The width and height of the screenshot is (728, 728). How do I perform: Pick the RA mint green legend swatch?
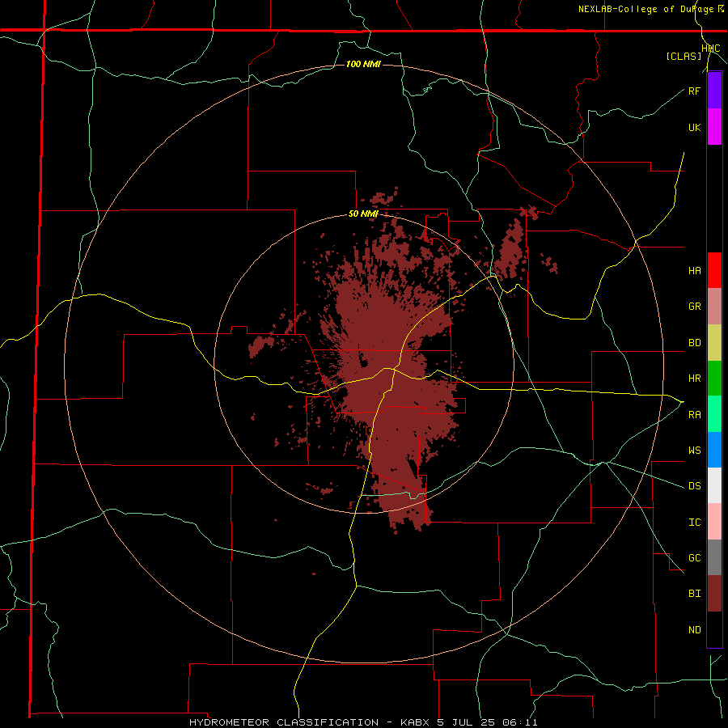(714, 414)
